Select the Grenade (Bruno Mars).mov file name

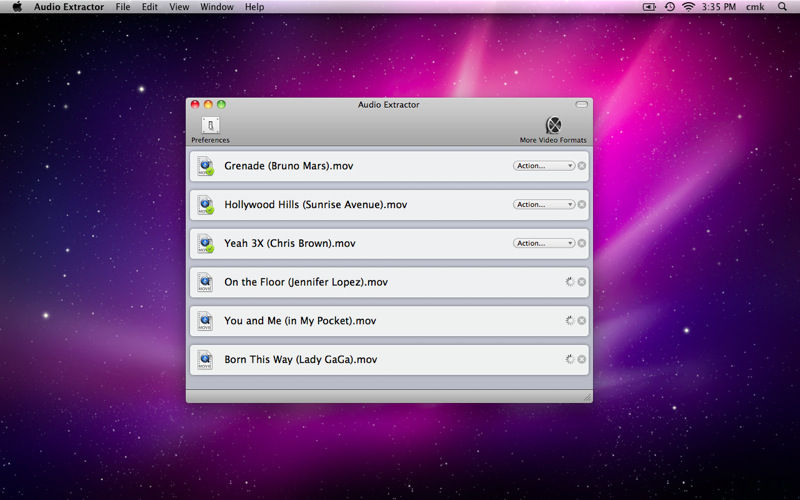coord(289,166)
